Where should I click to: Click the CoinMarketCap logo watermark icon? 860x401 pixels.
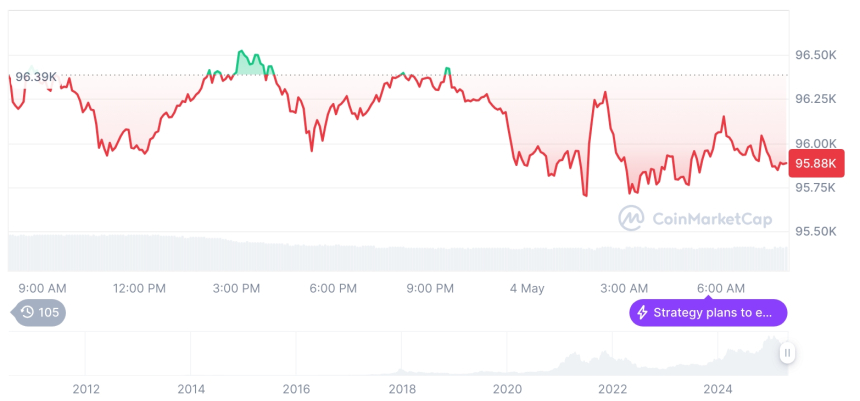tap(630, 217)
